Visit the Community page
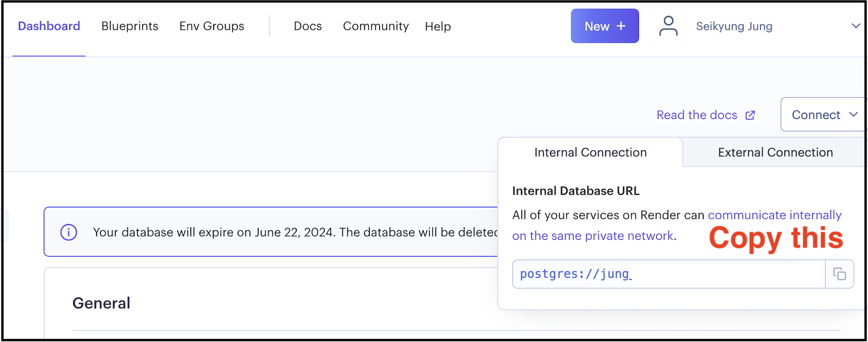Image resolution: width=868 pixels, height=342 pixels. tap(376, 26)
